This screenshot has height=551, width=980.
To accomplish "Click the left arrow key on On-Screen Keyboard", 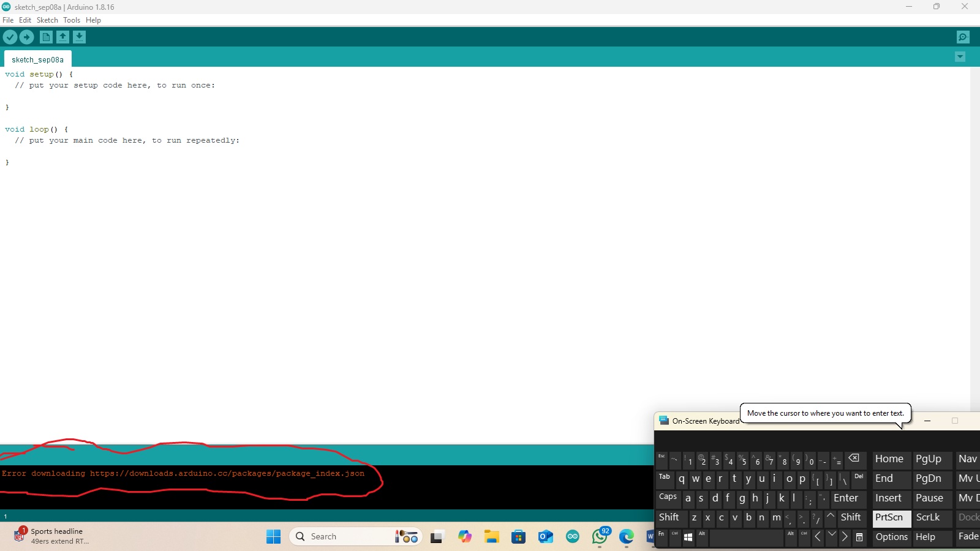I will pyautogui.click(x=818, y=537).
